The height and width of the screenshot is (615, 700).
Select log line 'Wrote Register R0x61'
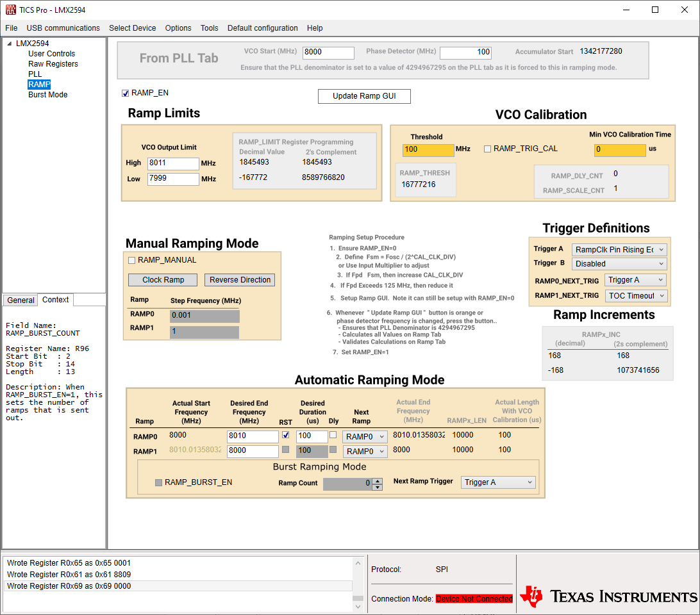tap(178, 575)
